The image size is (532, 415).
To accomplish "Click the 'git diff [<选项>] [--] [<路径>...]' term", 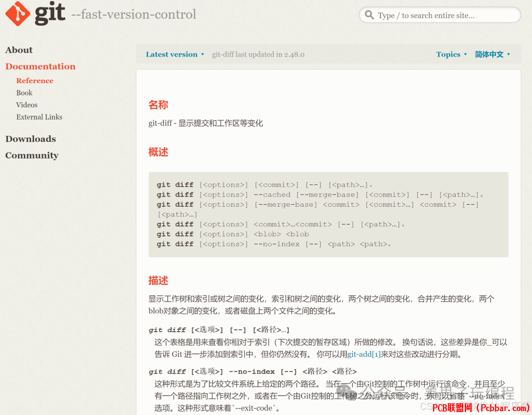I will tap(219, 329).
